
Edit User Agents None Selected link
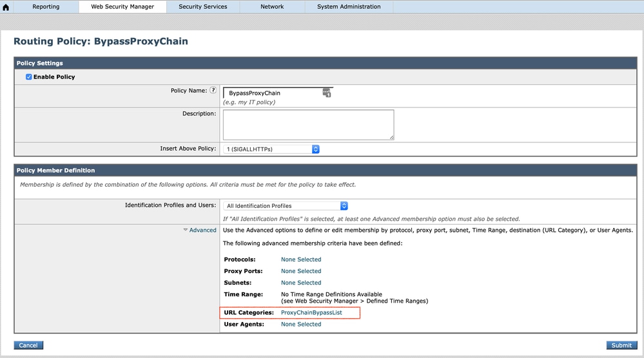point(301,324)
